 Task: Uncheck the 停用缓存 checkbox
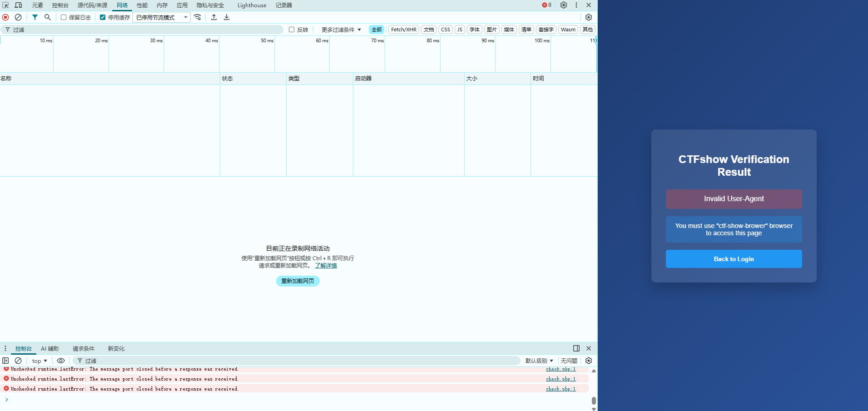(x=103, y=17)
